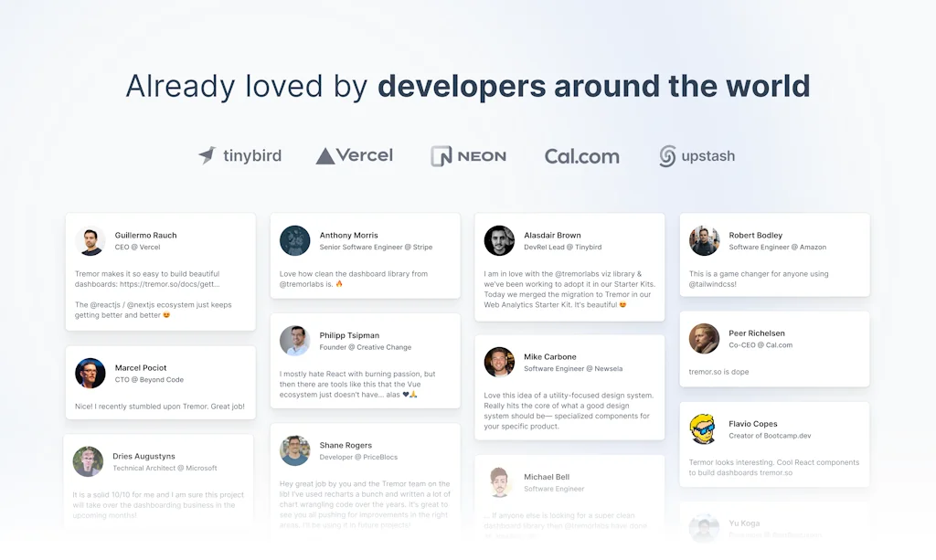Select the name Flavio Copes
This screenshot has height=560, width=936.
click(x=753, y=424)
